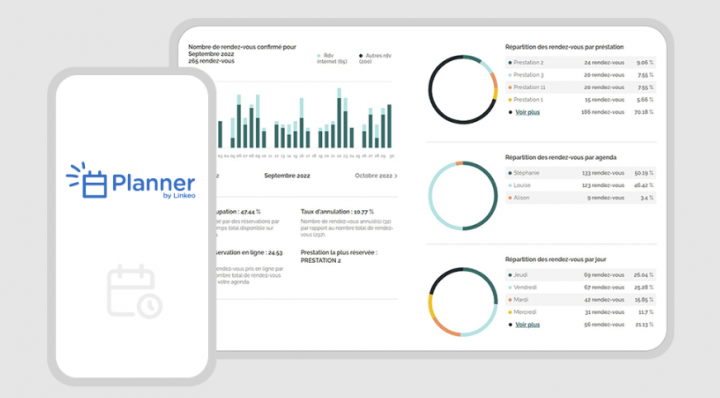Click Répartition des rendez-vous par agenda heading
Image resolution: width=720 pixels, height=398 pixels.
click(x=561, y=157)
